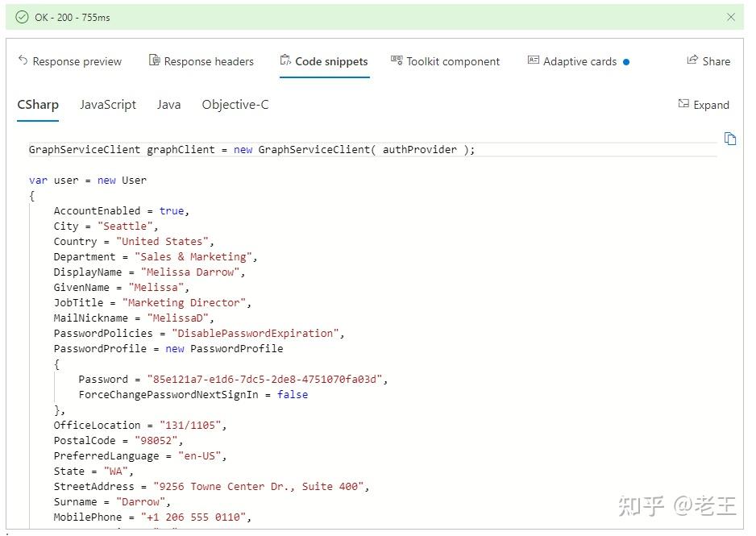The height and width of the screenshot is (536, 756).
Task: Click the Department "Sales & Marketing" line
Action: click(156, 257)
